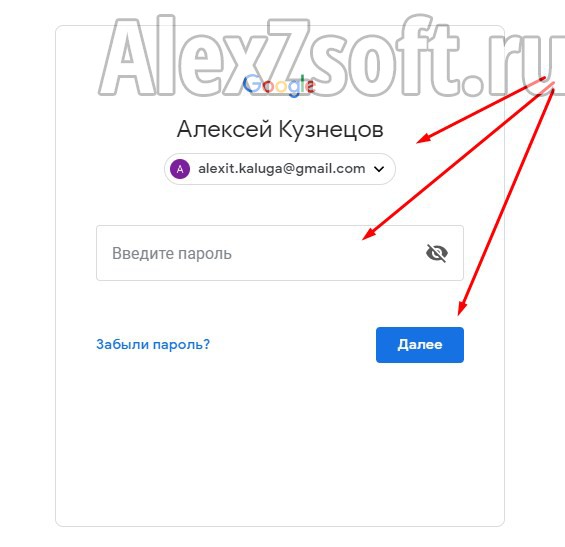Click the purple "A" account avatar
Image resolution: width=565 pixels, height=547 pixels.
[180, 169]
